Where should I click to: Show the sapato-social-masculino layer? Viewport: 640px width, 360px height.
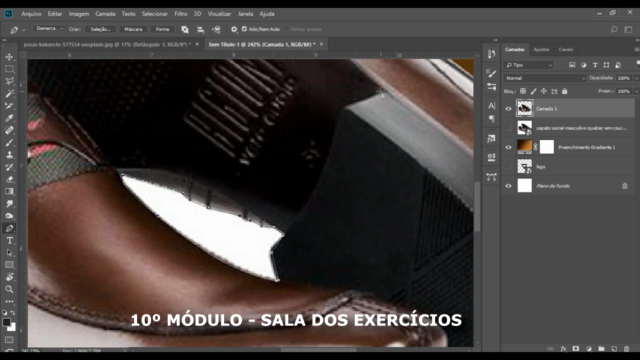(508, 128)
